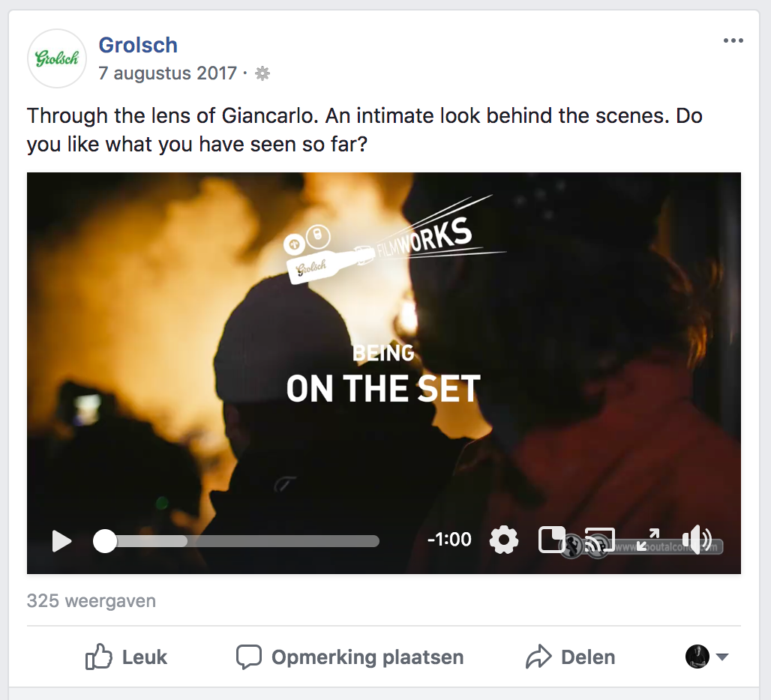Screen dimensions: 771x700
Task: Toggle picture-in-picture mini player icon
Action: (552, 540)
